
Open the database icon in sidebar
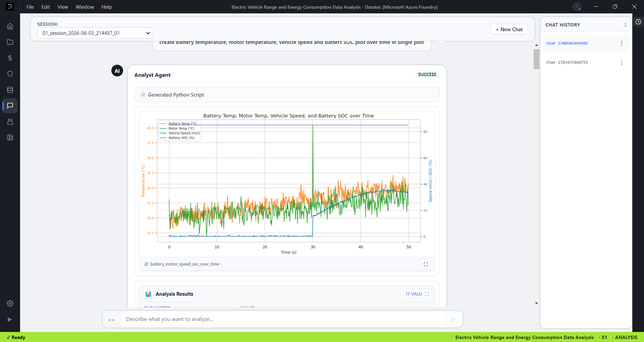point(10,90)
